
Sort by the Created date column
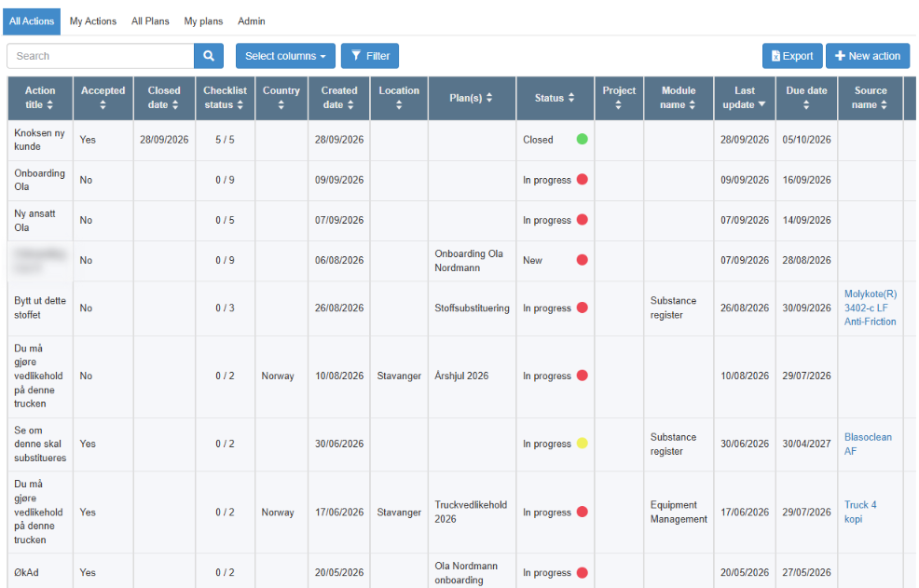tap(338, 98)
